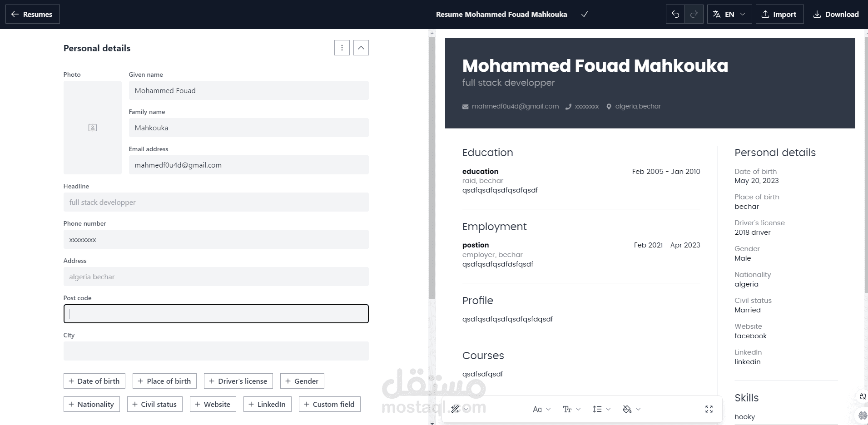Viewport: 868px width, 425px height.
Task: Add the LinkedIn field
Action: click(267, 404)
